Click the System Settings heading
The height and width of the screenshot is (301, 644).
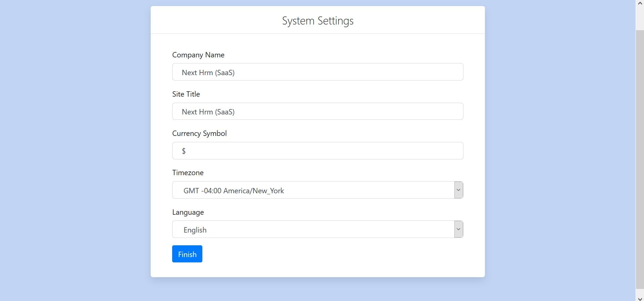click(317, 21)
